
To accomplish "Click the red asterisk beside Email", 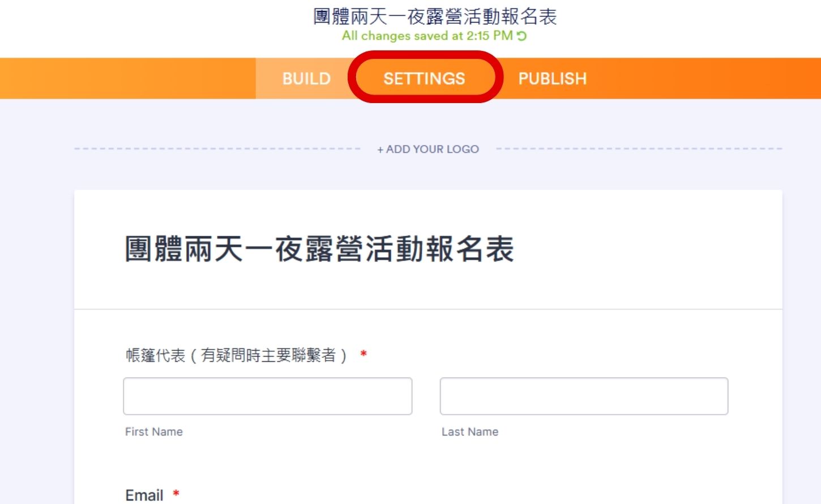I will (175, 493).
